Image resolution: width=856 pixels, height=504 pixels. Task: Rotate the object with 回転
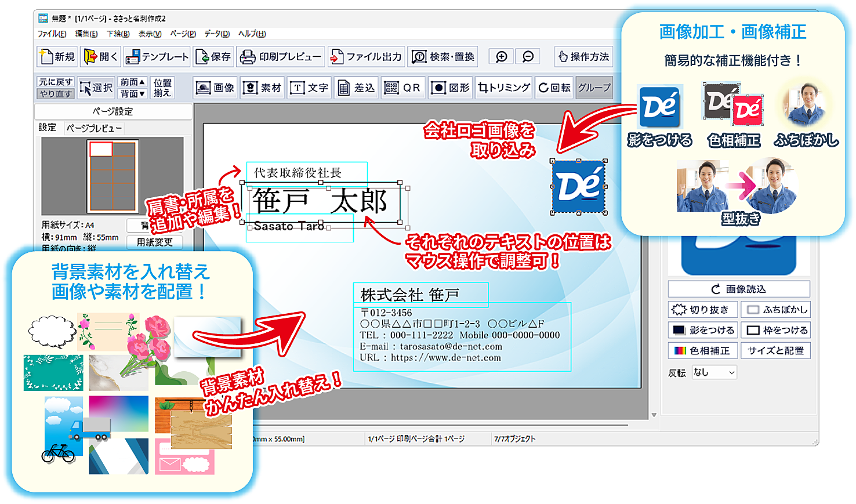(554, 88)
